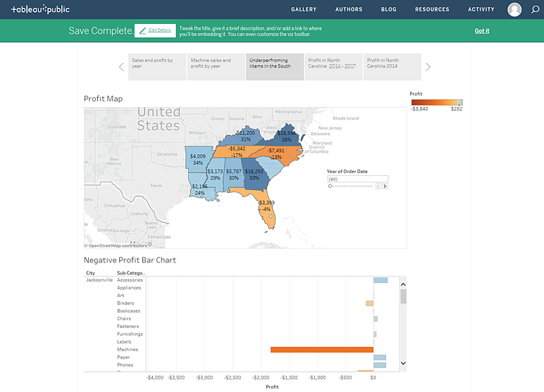Dismiss the banner with Got it
Image resolution: width=544 pixels, height=392 pixels.
(x=482, y=31)
